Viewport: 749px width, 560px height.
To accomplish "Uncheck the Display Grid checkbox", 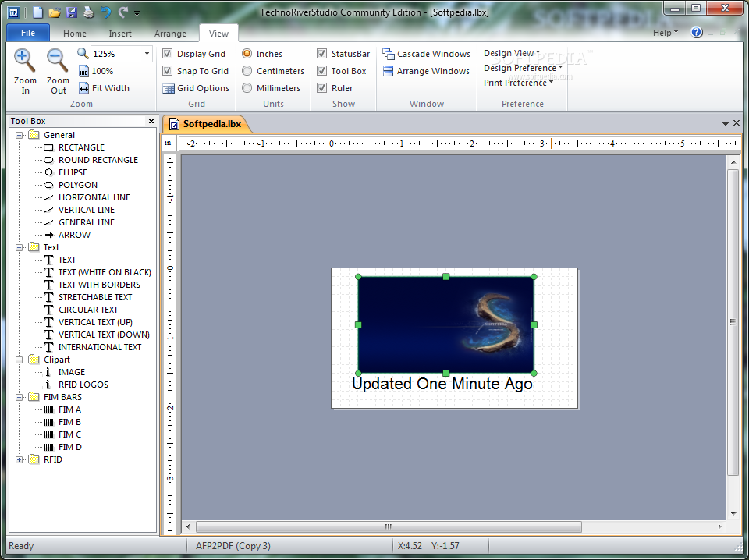I will 167,54.
